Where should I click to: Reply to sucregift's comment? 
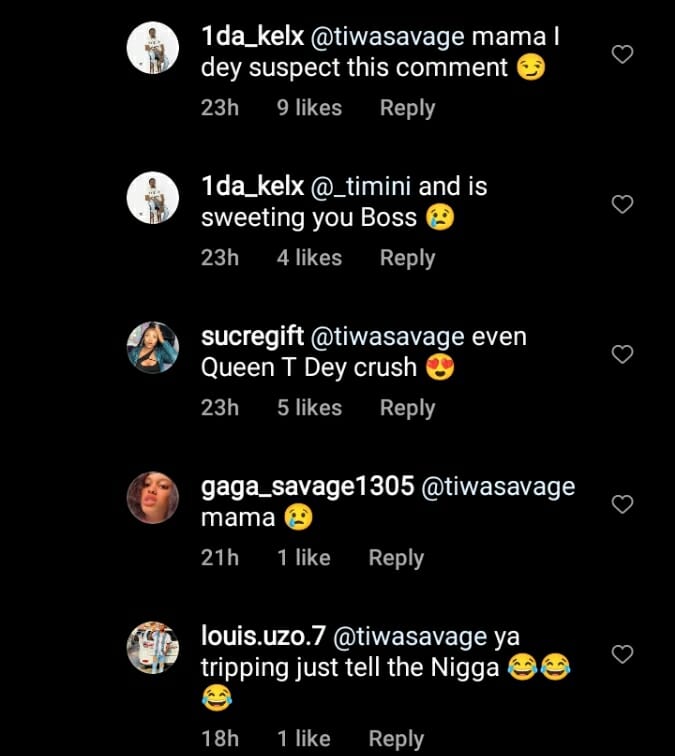pos(407,408)
